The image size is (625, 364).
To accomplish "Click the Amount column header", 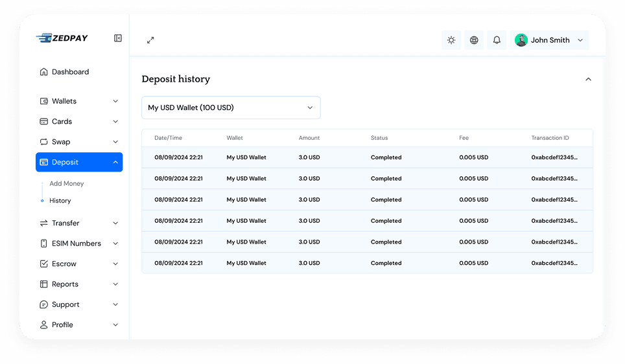I will point(309,138).
